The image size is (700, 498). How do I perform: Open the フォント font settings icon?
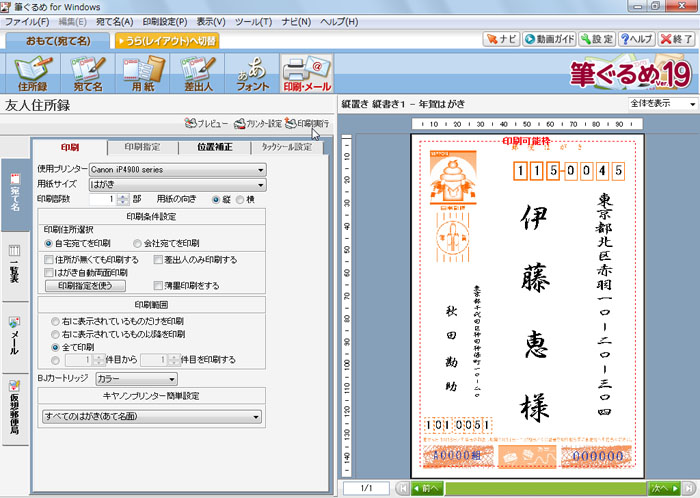click(x=252, y=74)
